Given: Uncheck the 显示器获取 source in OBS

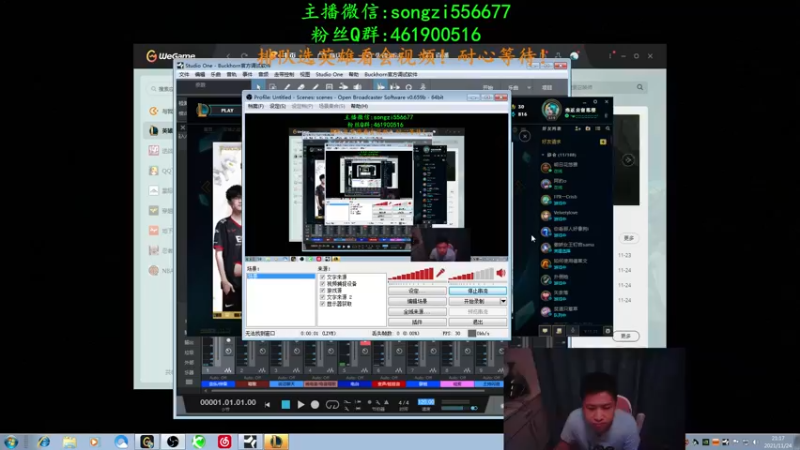Looking at the screenshot, I should [322, 304].
